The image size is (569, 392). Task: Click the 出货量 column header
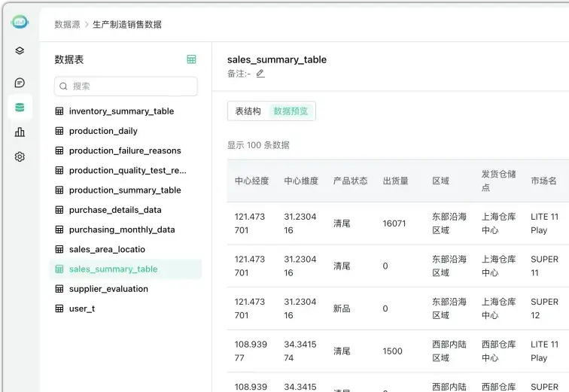point(396,181)
